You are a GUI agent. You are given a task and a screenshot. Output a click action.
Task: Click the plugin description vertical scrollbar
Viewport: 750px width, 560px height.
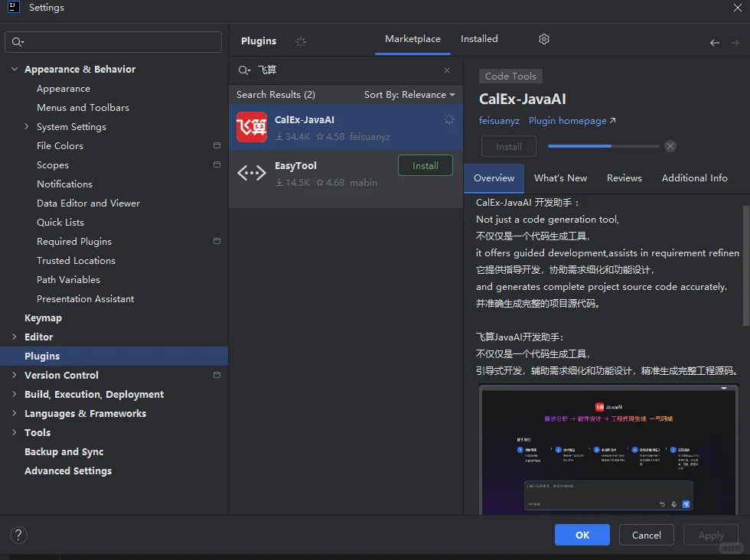pos(745,265)
